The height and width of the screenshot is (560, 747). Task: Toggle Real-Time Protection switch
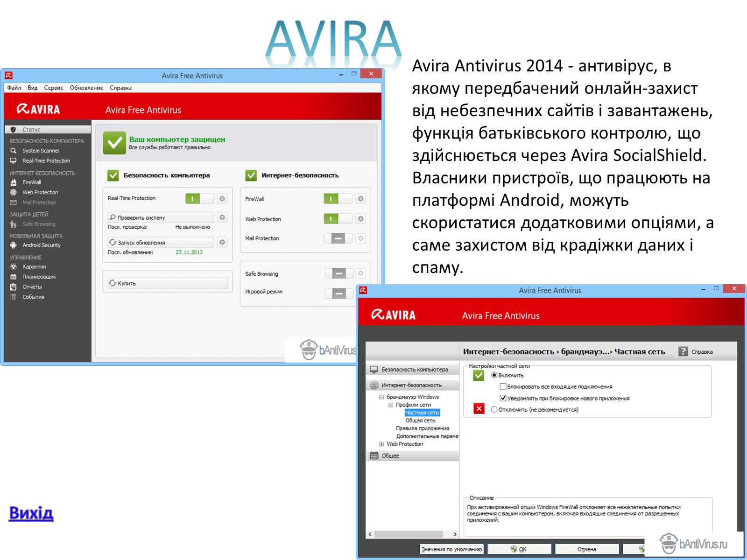pyautogui.click(x=199, y=198)
